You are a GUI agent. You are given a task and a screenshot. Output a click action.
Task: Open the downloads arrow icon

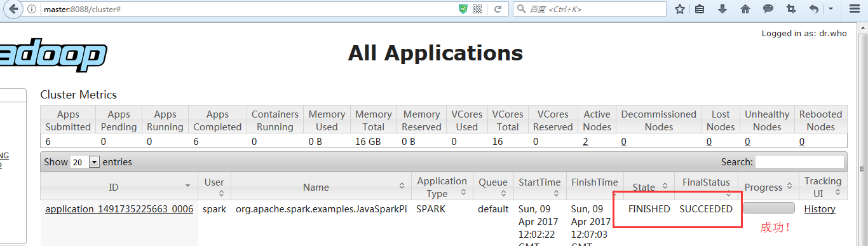(722, 9)
